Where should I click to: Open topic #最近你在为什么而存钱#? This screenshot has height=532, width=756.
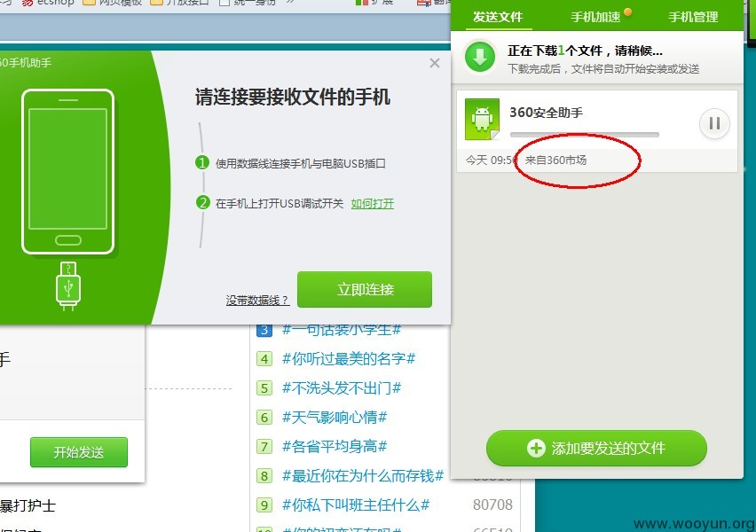coord(363,475)
